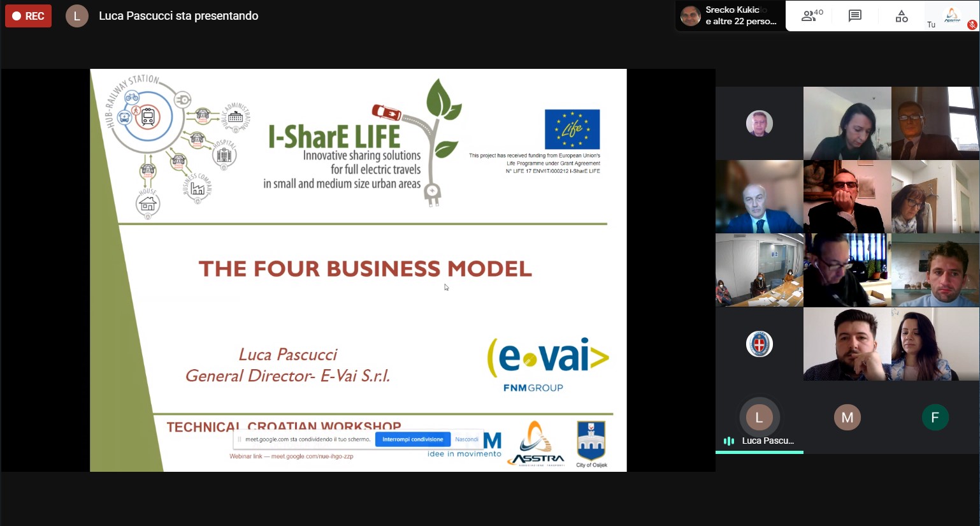Select the meeting room tile with masked people
The image size is (980, 526).
pyautogui.click(x=759, y=270)
